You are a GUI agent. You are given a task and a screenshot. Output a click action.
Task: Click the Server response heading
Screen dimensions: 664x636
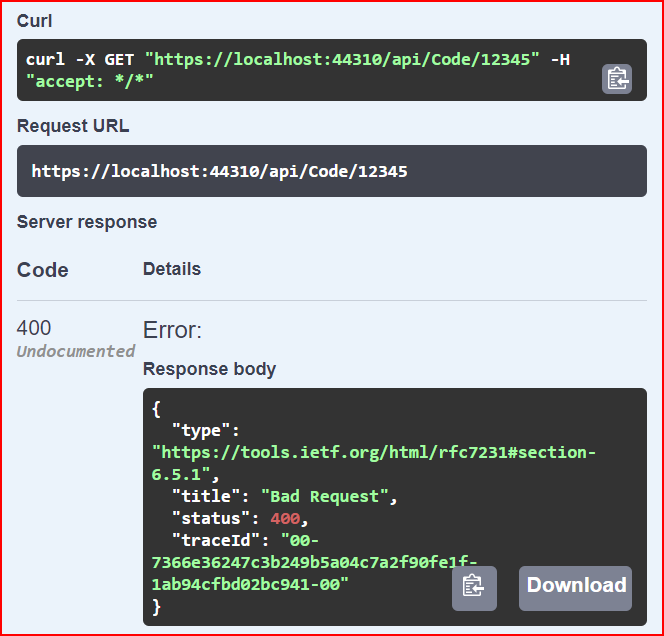coord(87,222)
